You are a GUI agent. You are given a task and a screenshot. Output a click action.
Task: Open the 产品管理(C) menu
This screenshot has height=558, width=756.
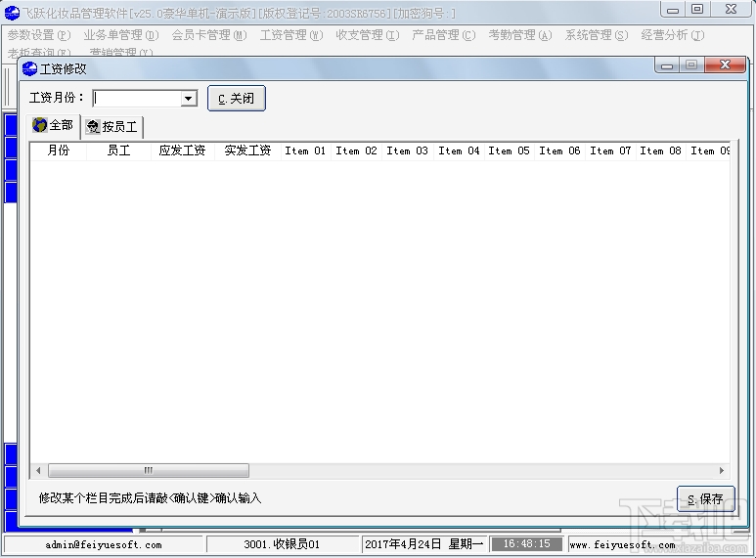(x=444, y=35)
